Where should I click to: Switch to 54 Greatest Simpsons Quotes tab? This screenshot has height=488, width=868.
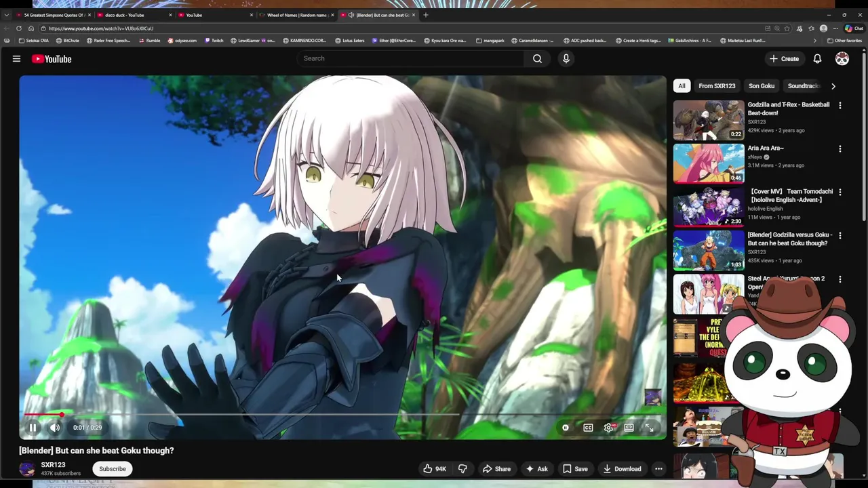tap(54, 15)
